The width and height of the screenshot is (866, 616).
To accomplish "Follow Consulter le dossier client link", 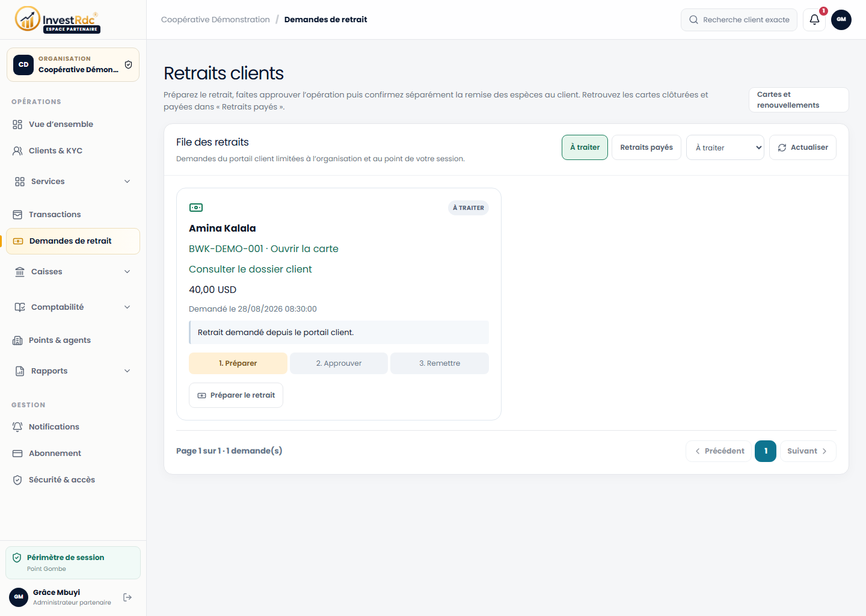I will [250, 269].
